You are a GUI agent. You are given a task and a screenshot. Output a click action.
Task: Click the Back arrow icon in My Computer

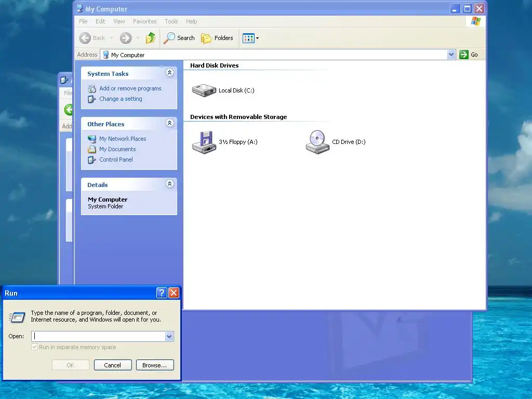(x=85, y=38)
